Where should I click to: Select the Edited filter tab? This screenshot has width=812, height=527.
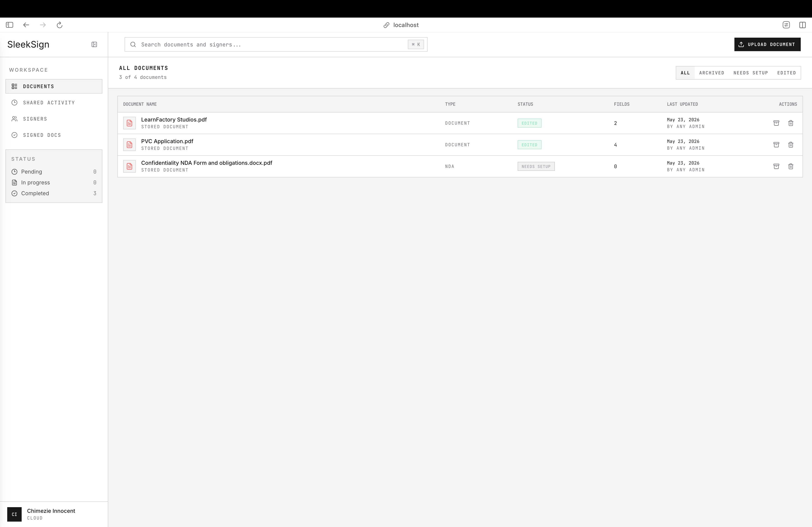pos(787,73)
